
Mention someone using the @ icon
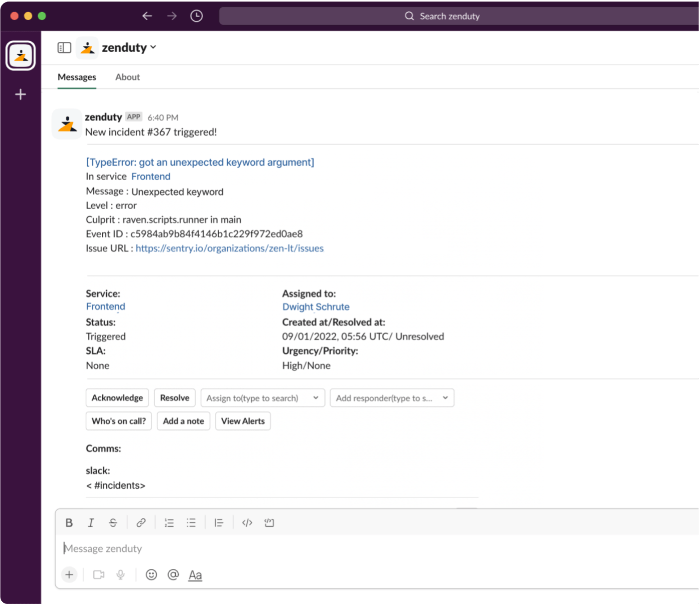(173, 575)
